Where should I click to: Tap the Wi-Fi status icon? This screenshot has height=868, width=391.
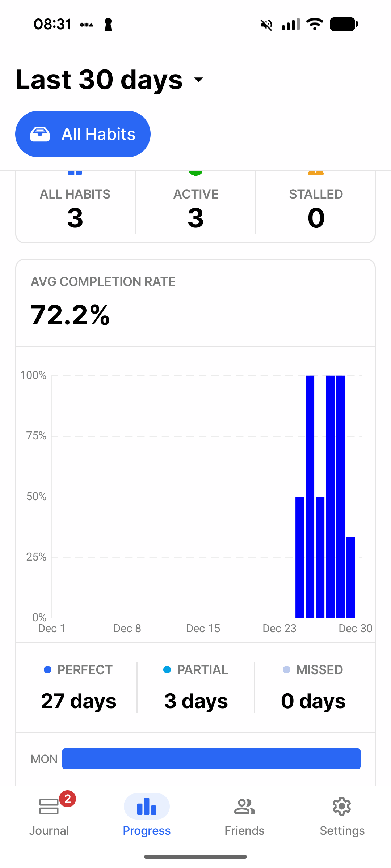pos(315,24)
